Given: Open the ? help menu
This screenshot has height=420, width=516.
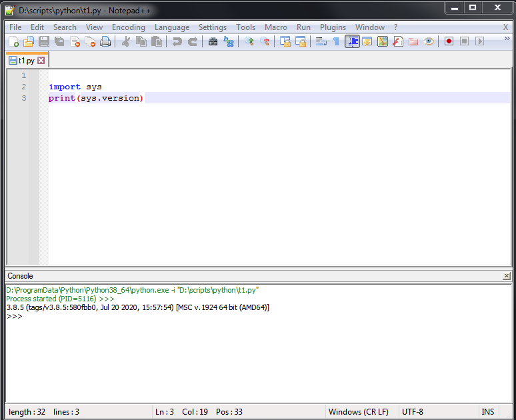Looking at the screenshot, I should 395,27.
